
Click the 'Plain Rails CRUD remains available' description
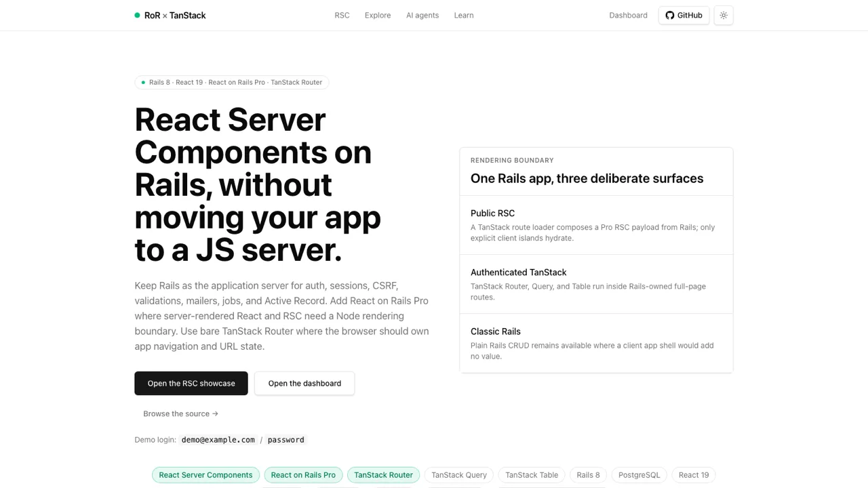592,350
